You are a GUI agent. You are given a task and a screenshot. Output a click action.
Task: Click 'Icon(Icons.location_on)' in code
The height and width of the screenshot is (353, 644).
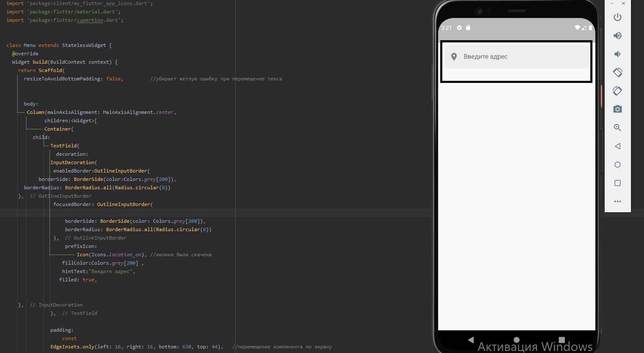point(111,255)
